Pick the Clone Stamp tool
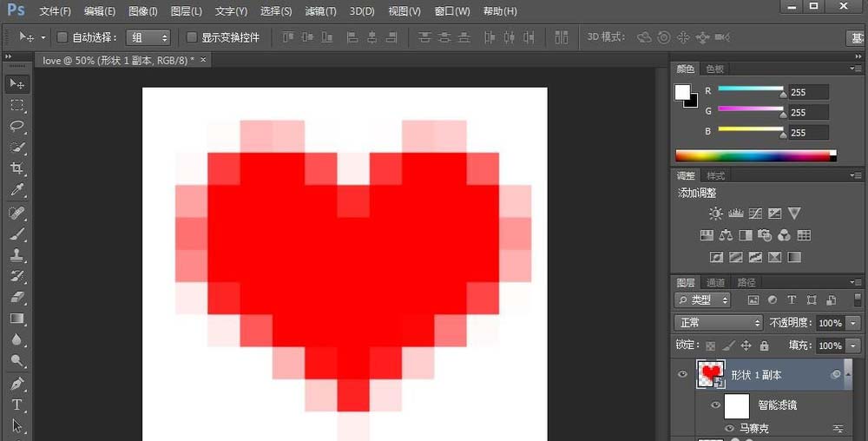 click(17, 255)
